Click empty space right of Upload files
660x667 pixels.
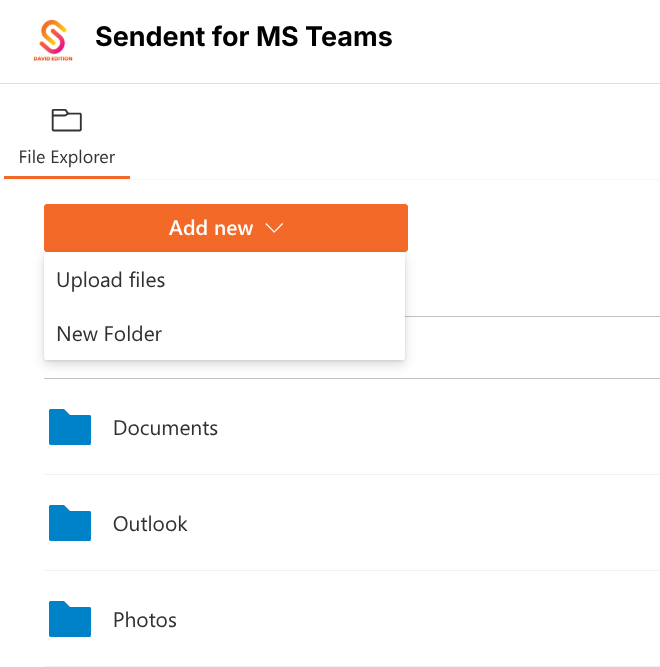click(x=300, y=280)
